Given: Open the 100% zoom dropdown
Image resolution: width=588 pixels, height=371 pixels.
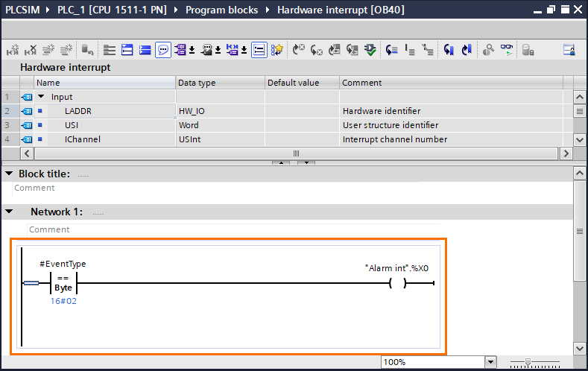Looking at the screenshot, I should (x=490, y=362).
